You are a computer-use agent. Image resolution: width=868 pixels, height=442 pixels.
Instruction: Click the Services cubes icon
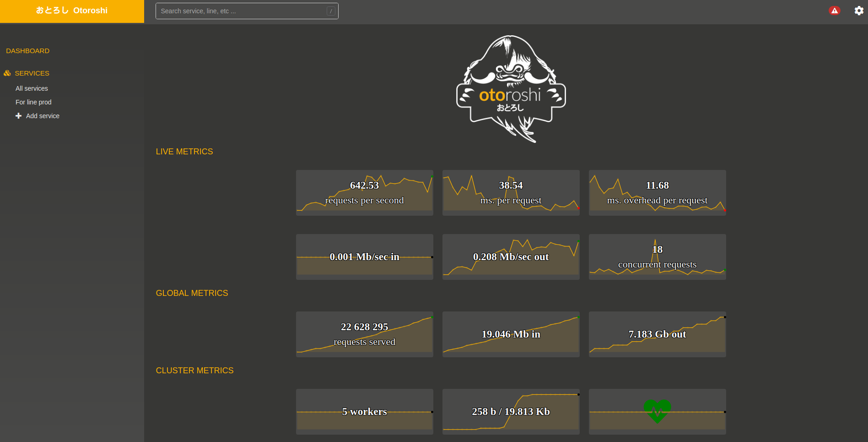(x=7, y=73)
